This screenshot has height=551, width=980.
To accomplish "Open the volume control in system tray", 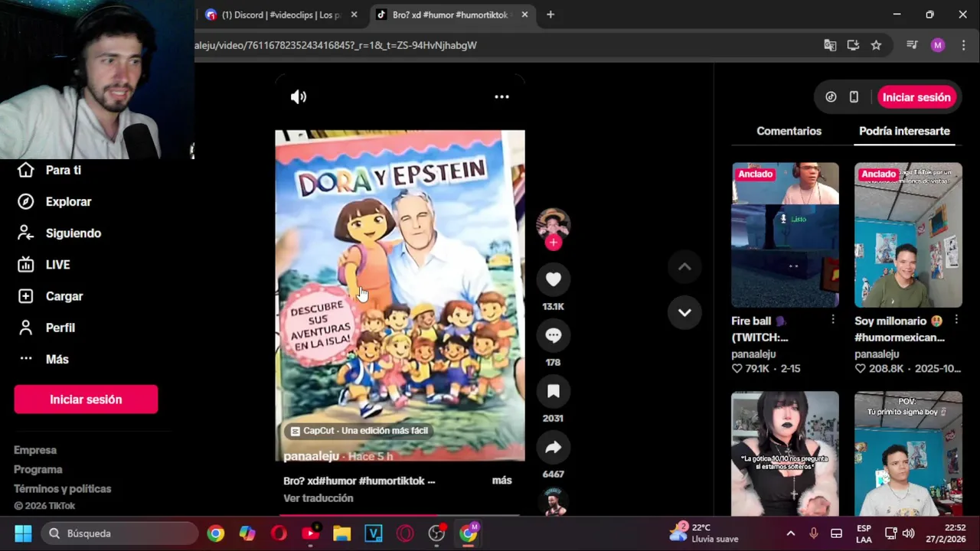I will pos(909,533).
